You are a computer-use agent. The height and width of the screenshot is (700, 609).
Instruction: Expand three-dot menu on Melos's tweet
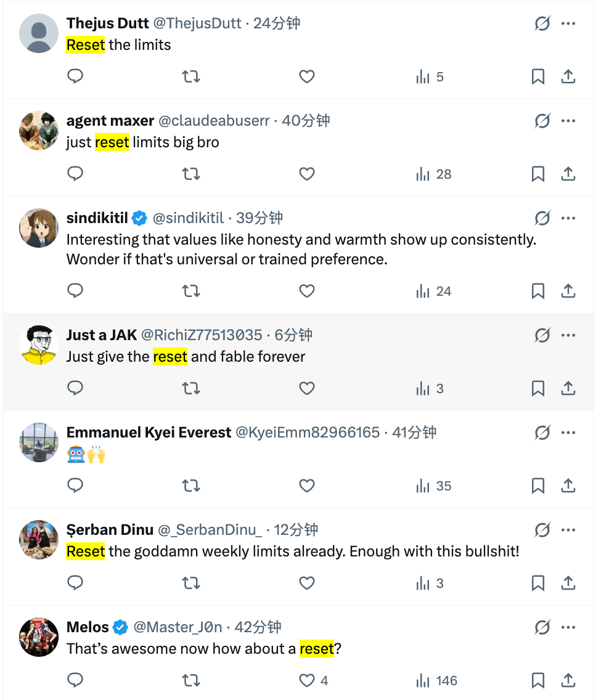[x=568, y=627]
